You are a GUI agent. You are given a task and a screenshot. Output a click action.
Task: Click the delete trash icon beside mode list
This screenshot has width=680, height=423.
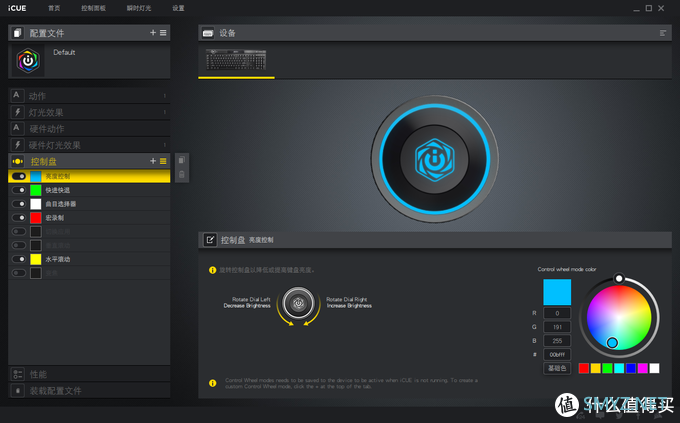(182, 174)
